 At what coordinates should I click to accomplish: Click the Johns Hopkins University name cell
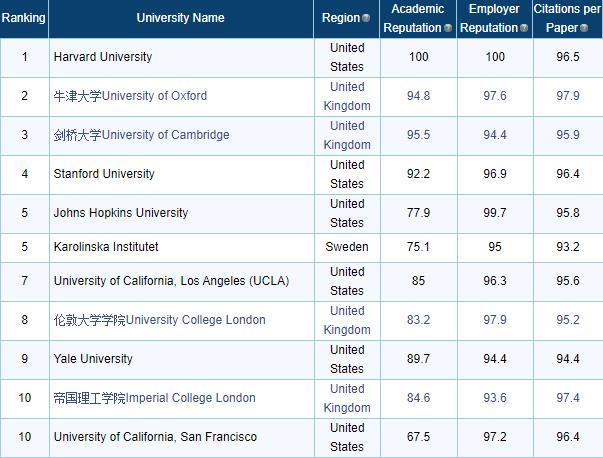[120, 213]
